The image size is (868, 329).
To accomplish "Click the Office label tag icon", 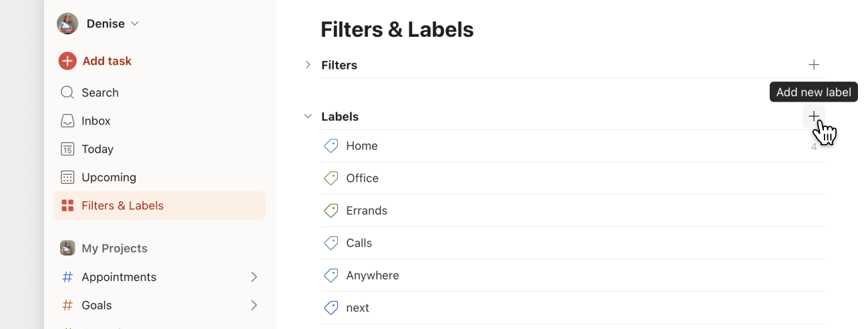I will 331,179.
